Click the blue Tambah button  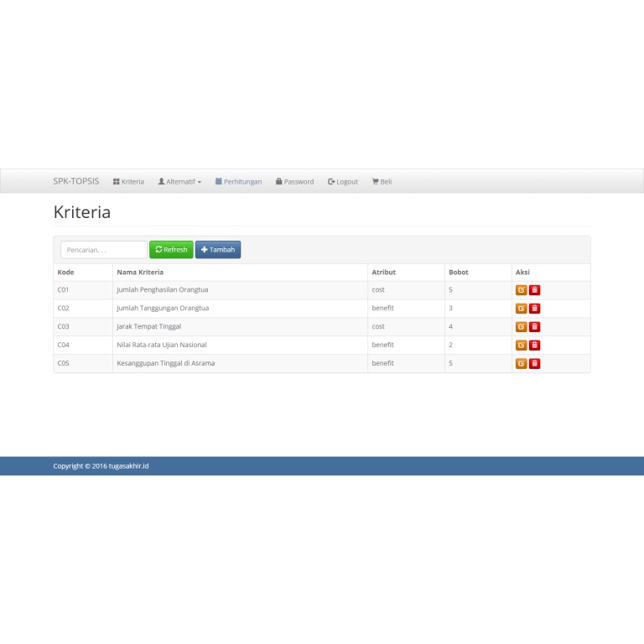218,250
